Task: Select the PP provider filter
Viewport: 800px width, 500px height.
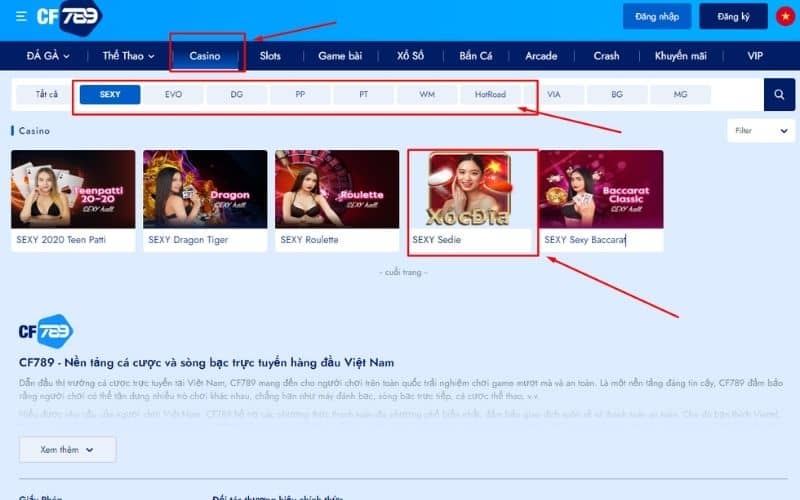Action: coord(300,94)
